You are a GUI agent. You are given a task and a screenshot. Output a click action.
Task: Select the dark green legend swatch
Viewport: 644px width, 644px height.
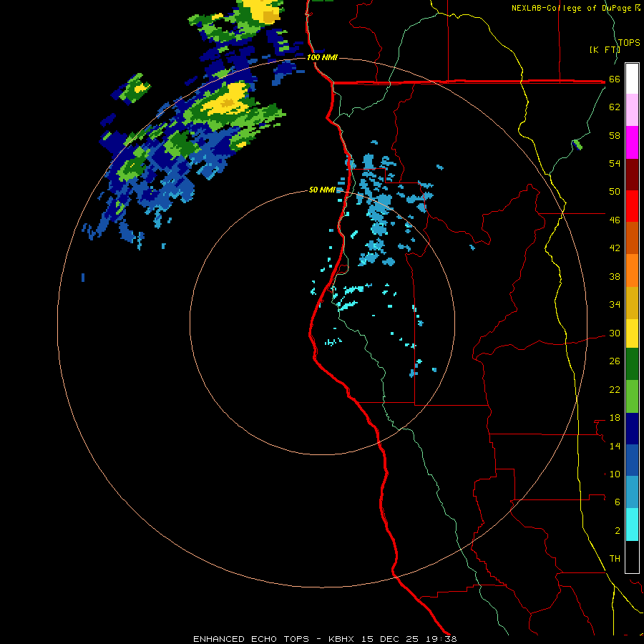pyautogui.click(x=632, y=364)
